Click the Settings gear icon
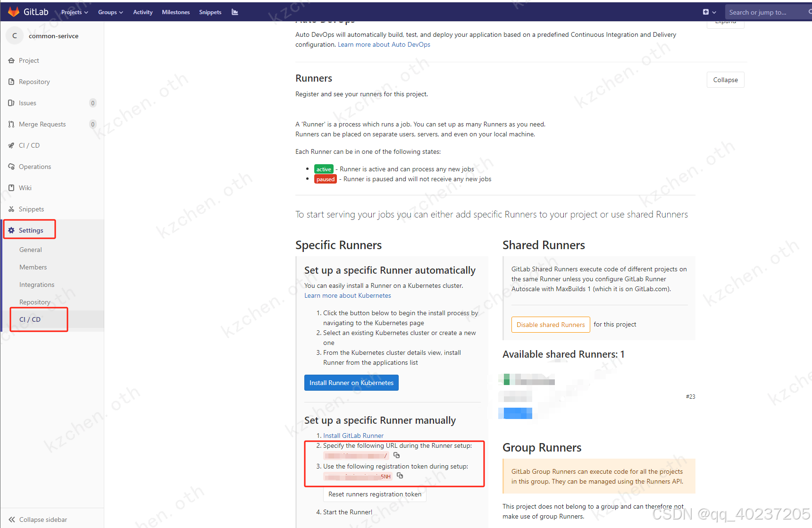This screenshot has width=812, height=528. click(11, 230)
